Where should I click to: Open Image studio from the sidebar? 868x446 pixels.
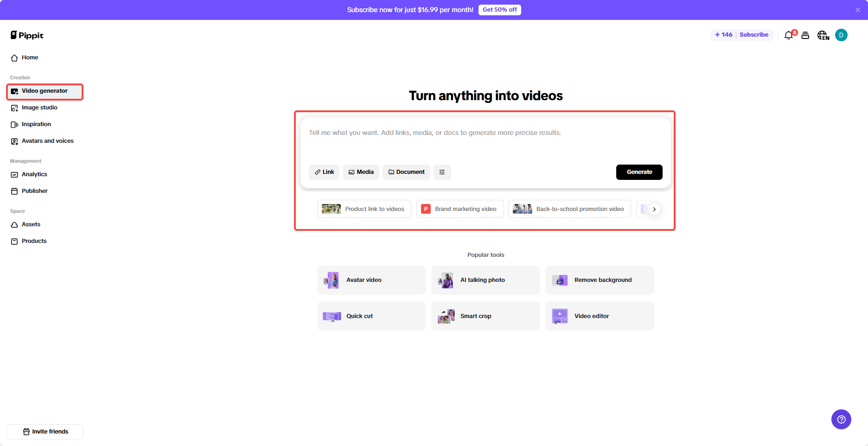point(39,107)
